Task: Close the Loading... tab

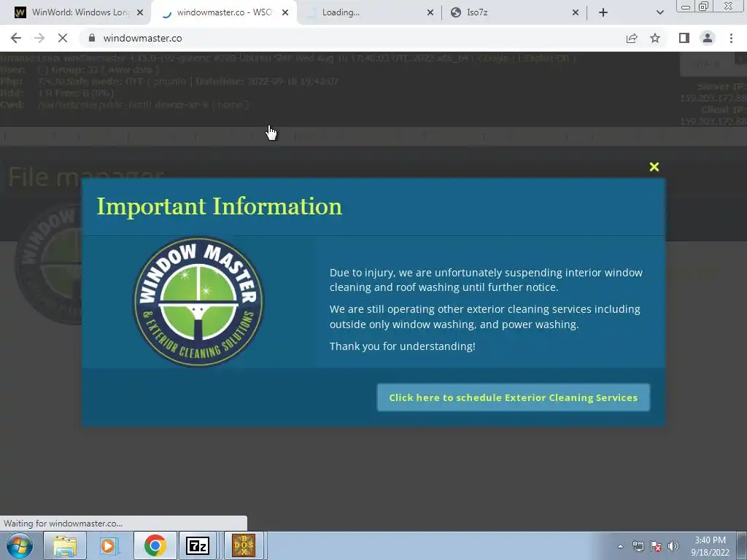Action: coord(430,12)
